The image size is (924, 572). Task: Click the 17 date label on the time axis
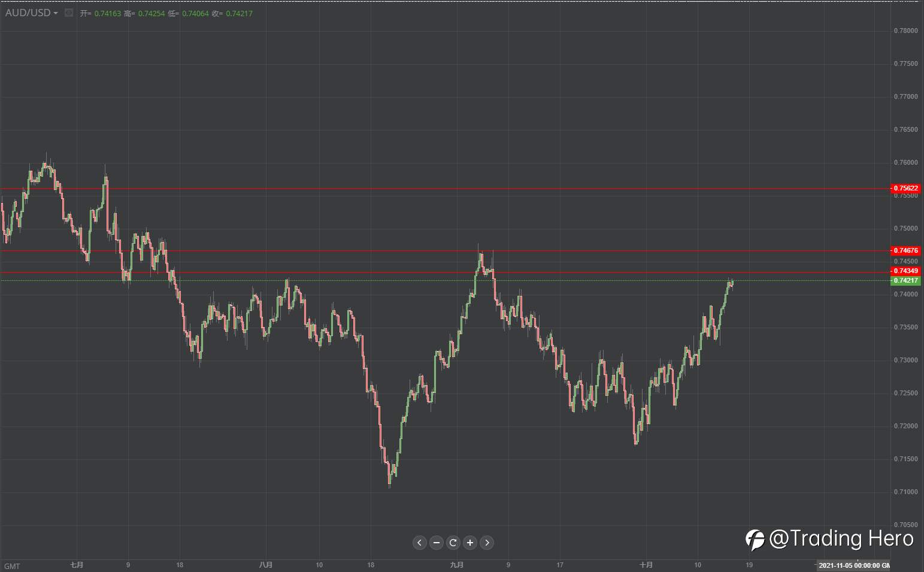560,565
